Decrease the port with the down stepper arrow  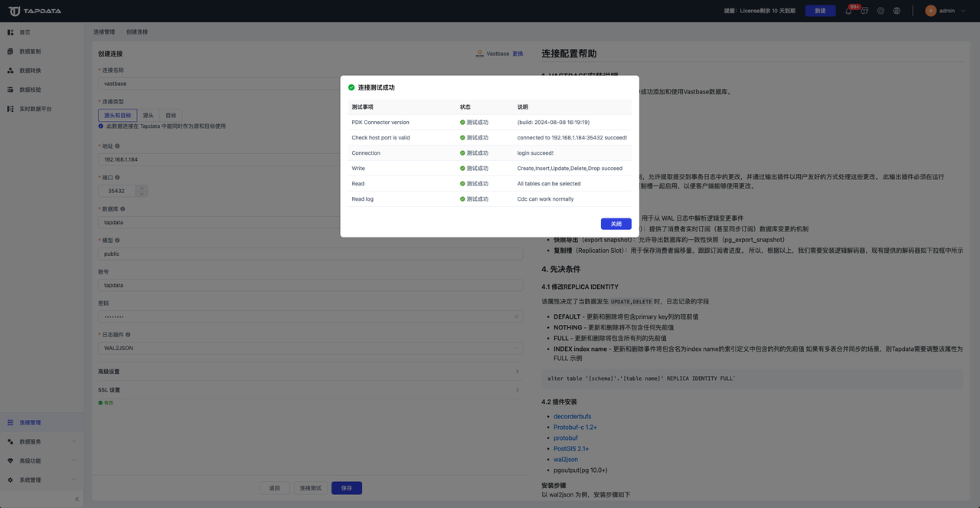142,194
